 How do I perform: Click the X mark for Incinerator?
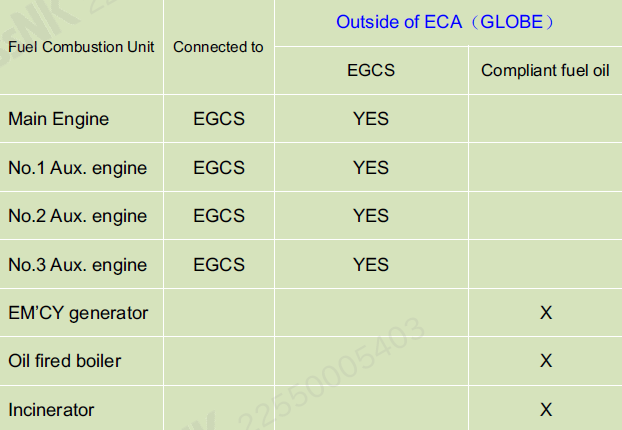point(546,410)
